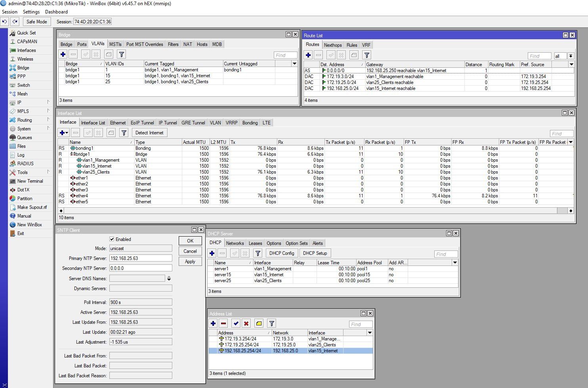Click OK in SNTP Client window
Image resolution: width=588 pixels, height=388 pixels.
tap(190, 241)
